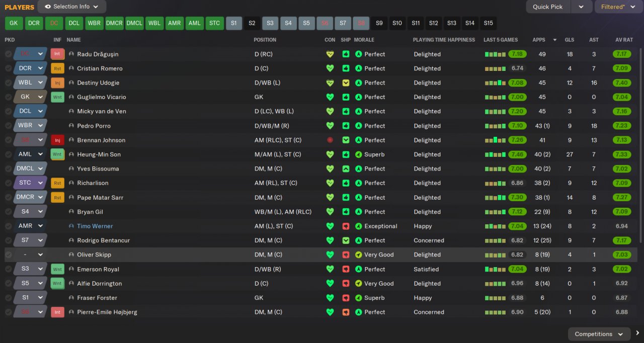Expand the Quick Pick arrow menu
644x343 pixels.
click(581, 7)
